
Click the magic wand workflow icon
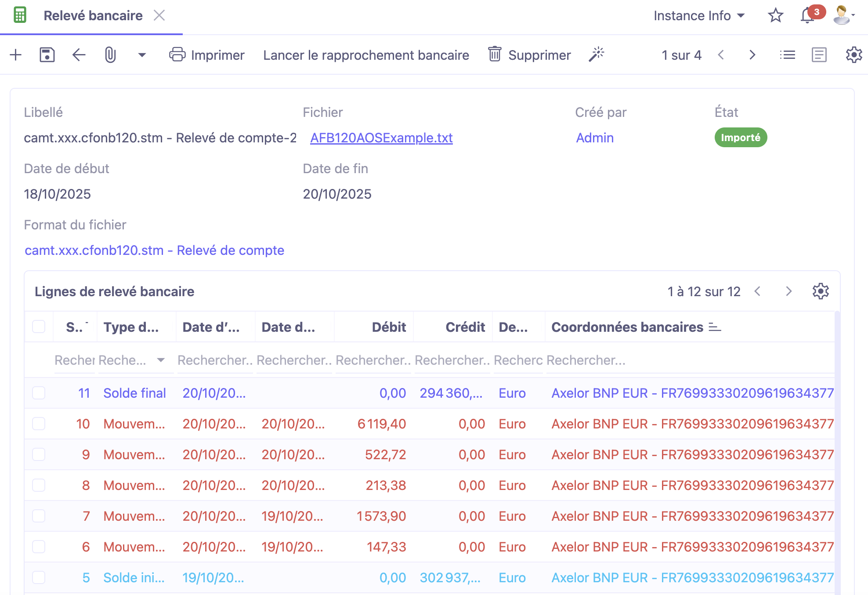(597, 54)
